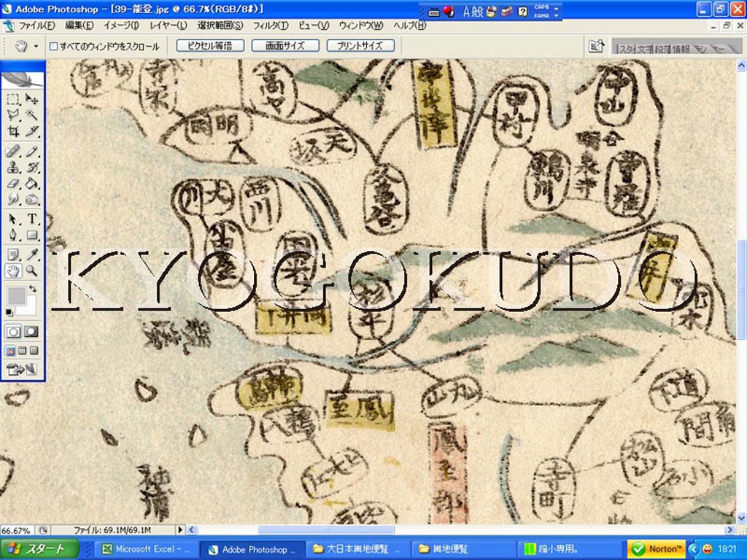This screenshot has width=747, height=560.
Task: Switch to Quick Mask mode
Action: click(x=31, y=332)
